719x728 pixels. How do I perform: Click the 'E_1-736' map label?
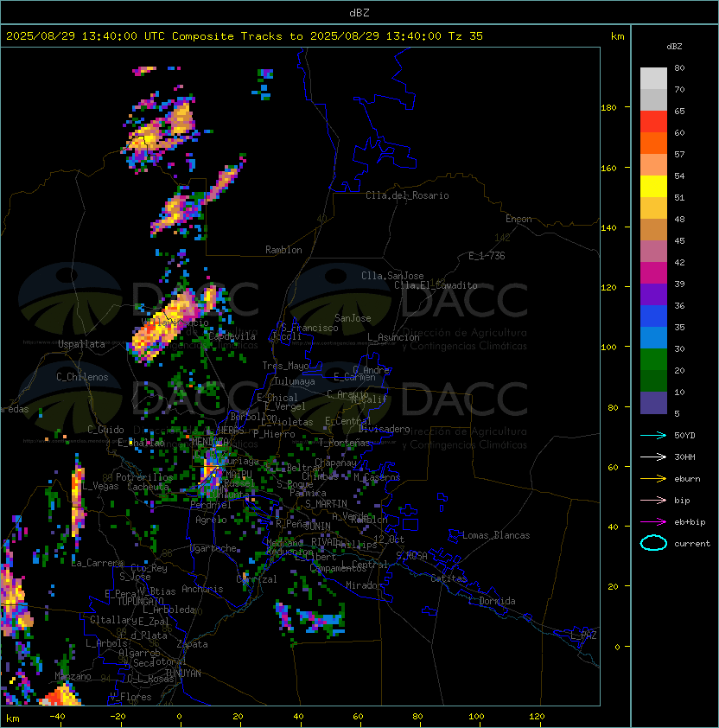tap(487, 256)
